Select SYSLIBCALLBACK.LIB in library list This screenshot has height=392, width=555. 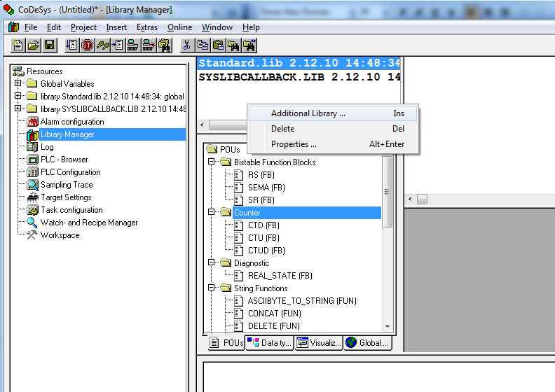point(299,77)
